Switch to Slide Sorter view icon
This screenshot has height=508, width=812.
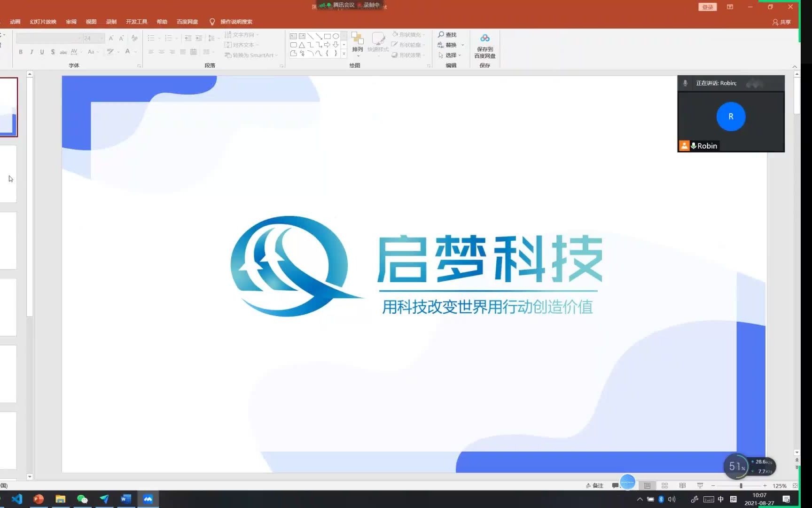[x=664, y=485]
